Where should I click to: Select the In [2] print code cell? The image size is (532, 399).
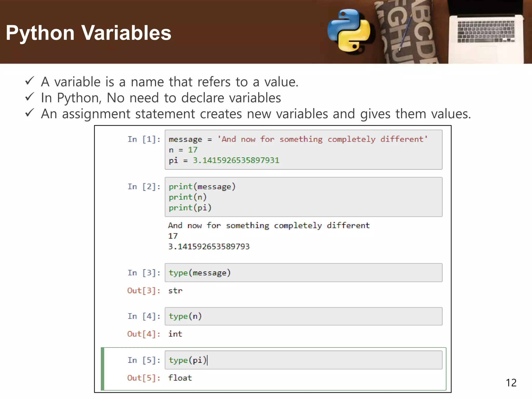(303, 197)
